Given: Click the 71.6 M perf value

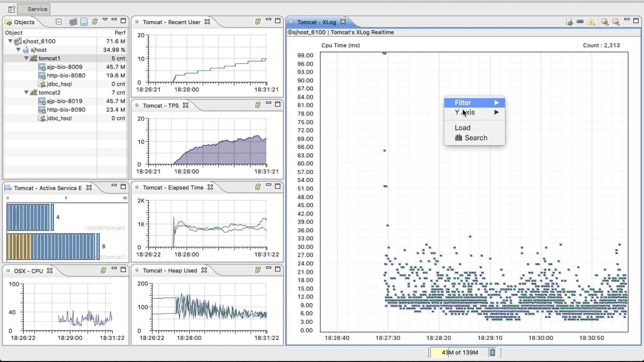Looking at the screenshot, I should coord(115,41).
